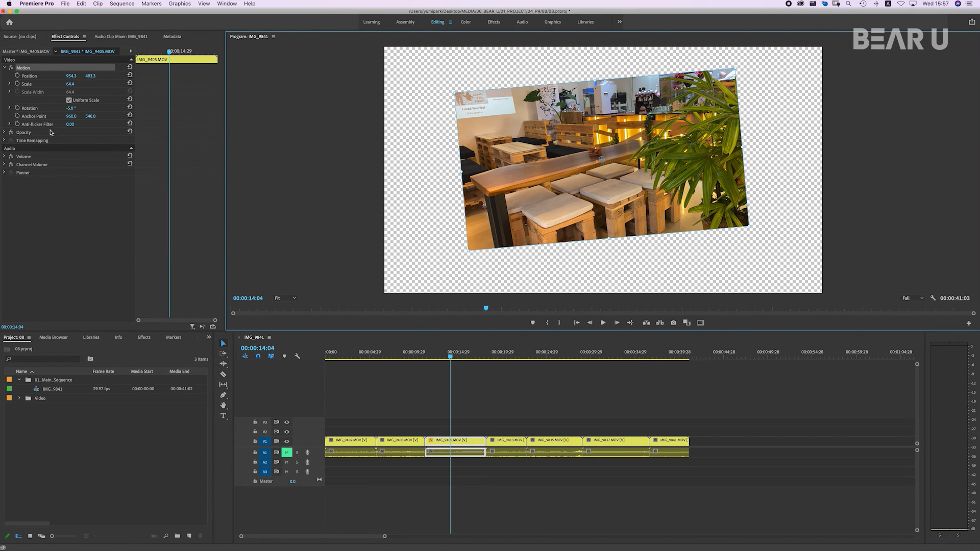Select the Razor tool
The width and height of the screenshot is (980, 551).
point(223,374)
